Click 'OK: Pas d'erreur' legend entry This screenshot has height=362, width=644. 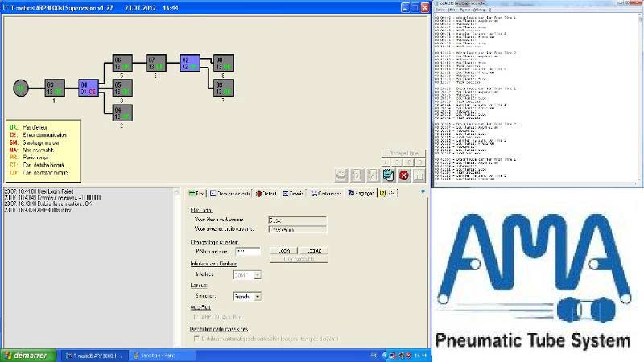(x=28, y=127)
